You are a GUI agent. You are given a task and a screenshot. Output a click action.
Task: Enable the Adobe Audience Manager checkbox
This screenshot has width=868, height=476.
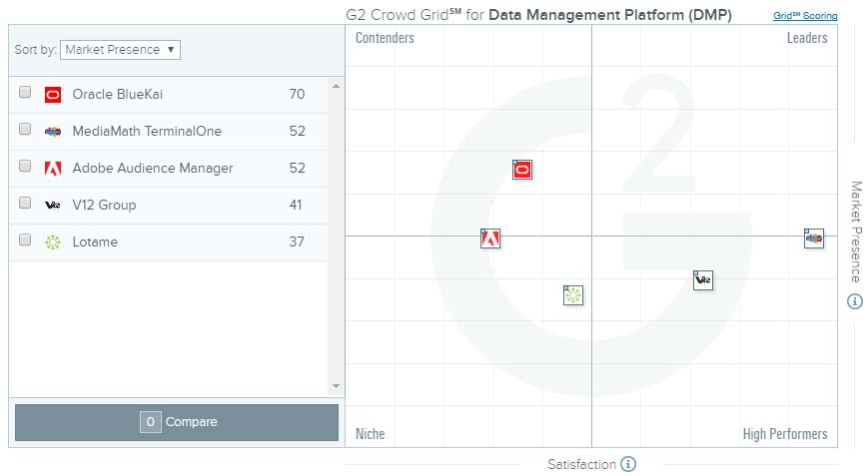25,167
